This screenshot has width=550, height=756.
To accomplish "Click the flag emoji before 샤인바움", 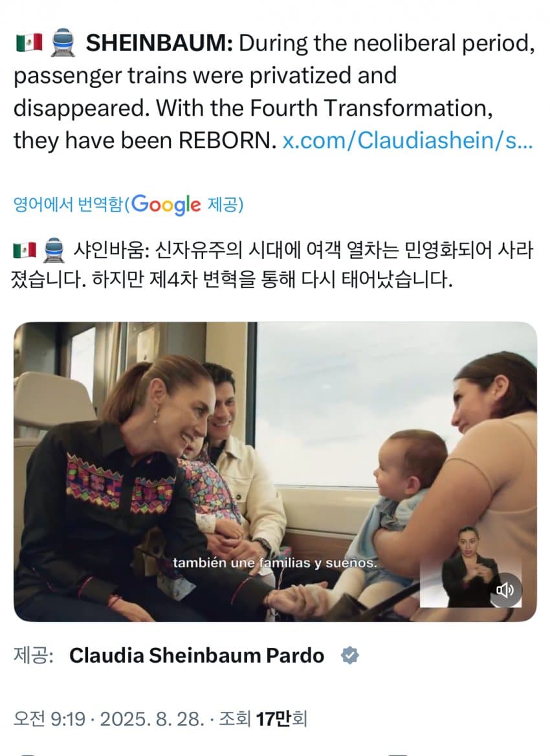I will tap(25, 250).
